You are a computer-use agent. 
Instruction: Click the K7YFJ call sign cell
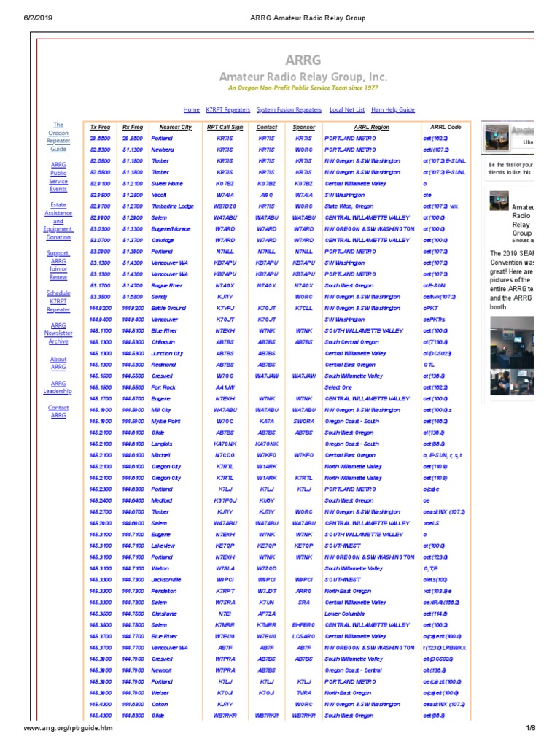click(x=225, y=309)
